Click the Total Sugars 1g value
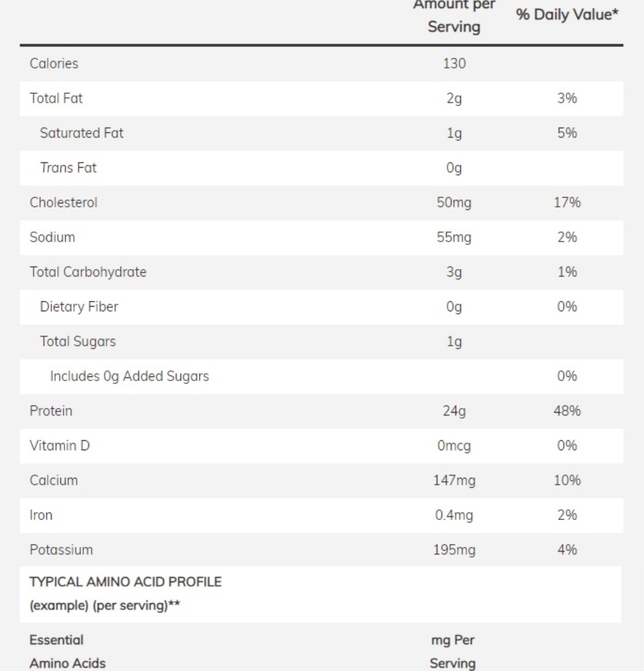The image size is (644, 671). [x=454, y=342]
